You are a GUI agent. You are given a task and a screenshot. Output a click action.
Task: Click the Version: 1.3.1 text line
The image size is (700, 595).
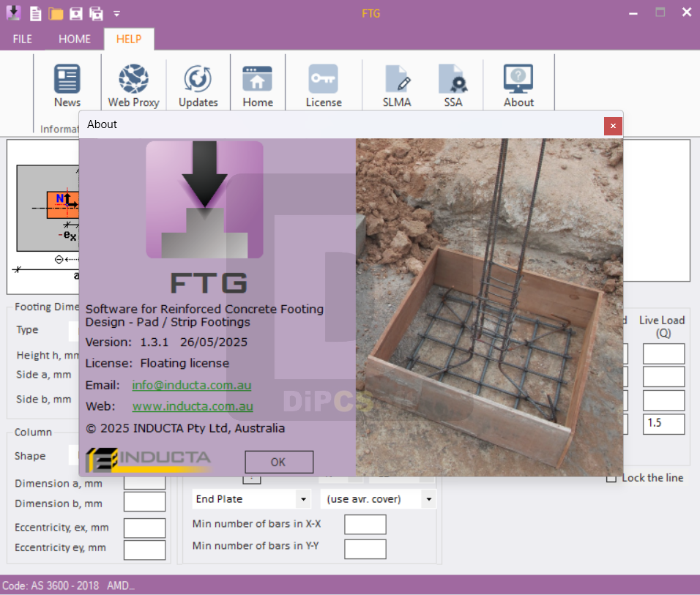tap(166, 342)
